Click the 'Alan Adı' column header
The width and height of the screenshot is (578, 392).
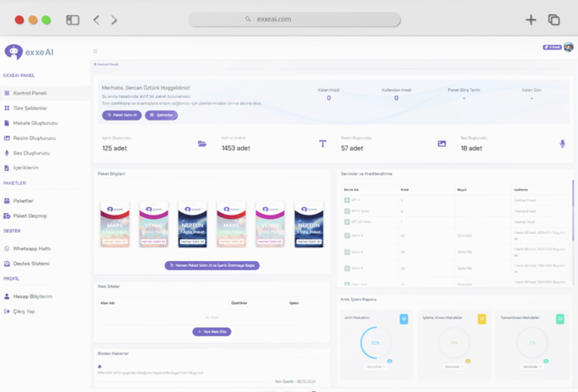click(107, 303)
